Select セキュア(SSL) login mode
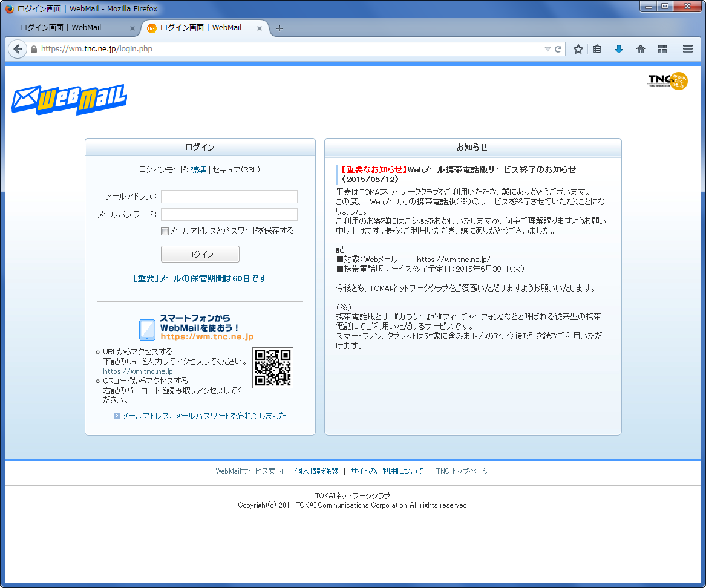The height and width of the screenshot is (588, 706). [x=236, y=170]
